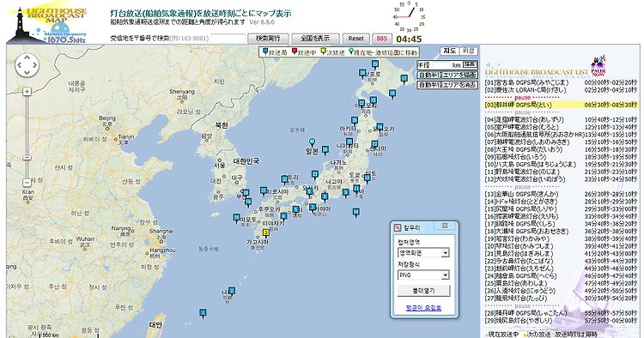Click the 全国を表示 button
644x338 pixels.
(315, 39)
